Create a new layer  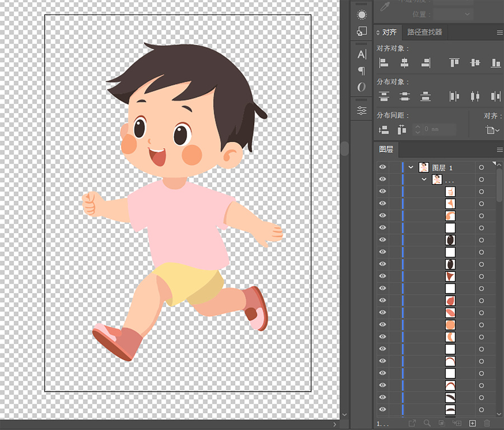pyautogui.click(x=472, y=423)
